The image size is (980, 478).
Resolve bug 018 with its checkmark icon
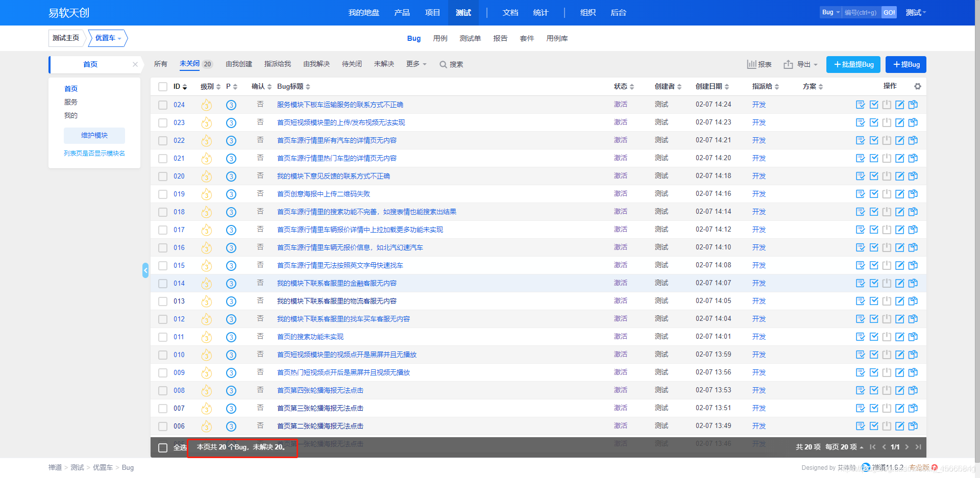pyautogui.click(x=874, y=212)
